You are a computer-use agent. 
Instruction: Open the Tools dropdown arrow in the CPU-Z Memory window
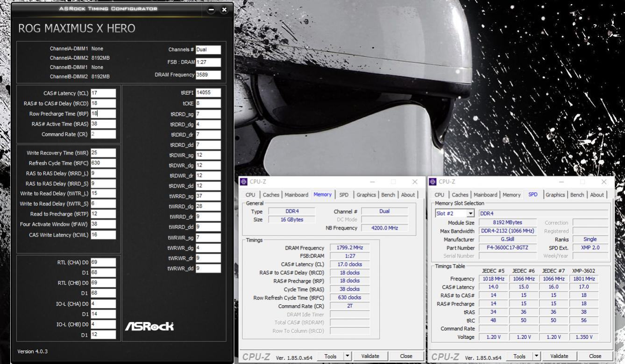click(x=347, y=356)
